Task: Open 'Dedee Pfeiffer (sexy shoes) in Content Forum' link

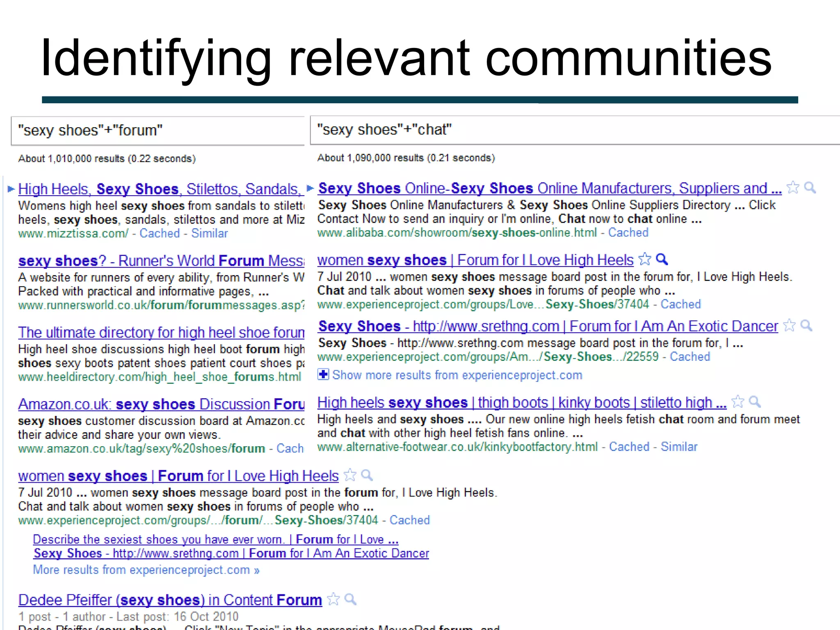Action: point(170,600)
